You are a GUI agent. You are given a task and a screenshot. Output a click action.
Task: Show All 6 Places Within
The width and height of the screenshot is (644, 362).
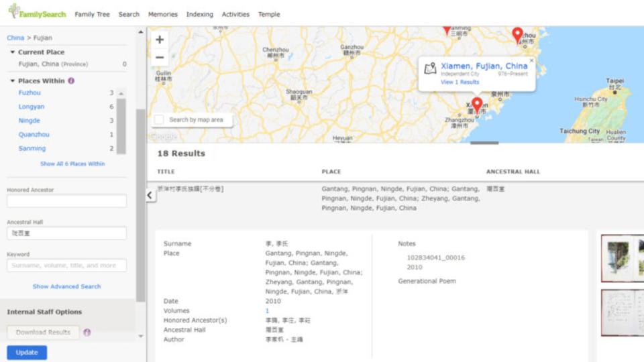coord(72,164)
